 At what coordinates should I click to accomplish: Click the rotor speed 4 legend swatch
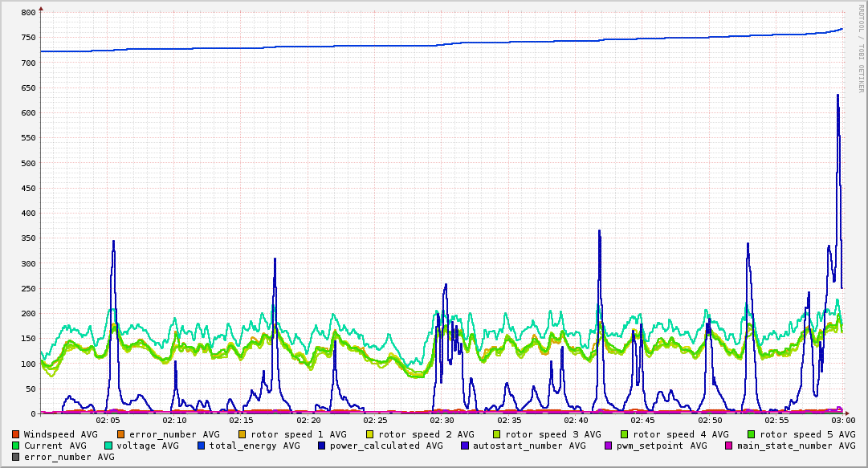[625, 434]
